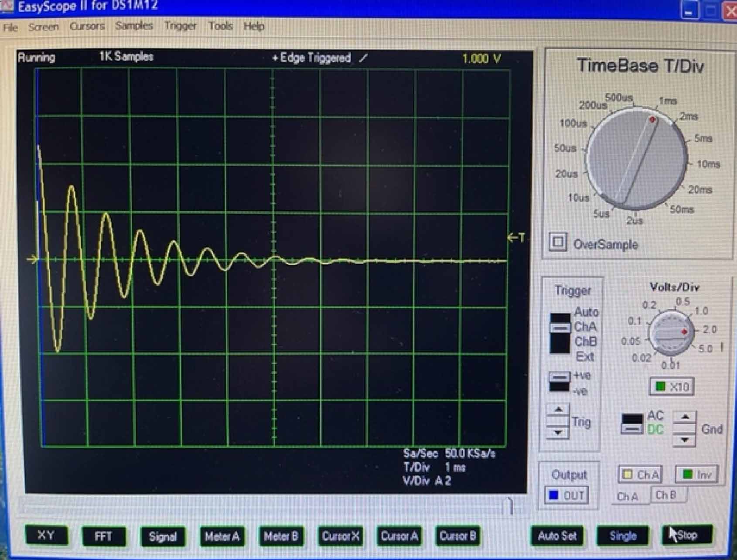Open the Screen menu

(x=43, y=27)
